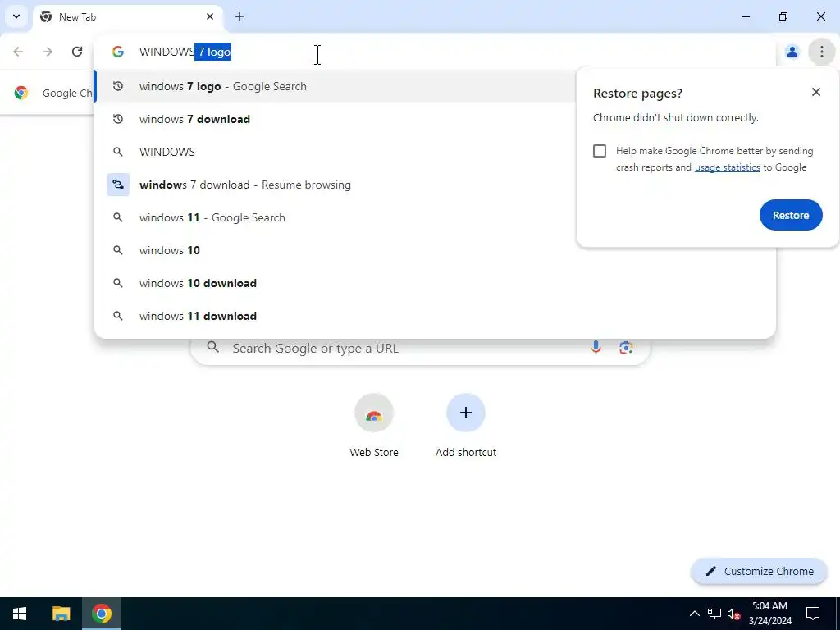
Task: Select the New Tab tab
Action: (127, 16)
